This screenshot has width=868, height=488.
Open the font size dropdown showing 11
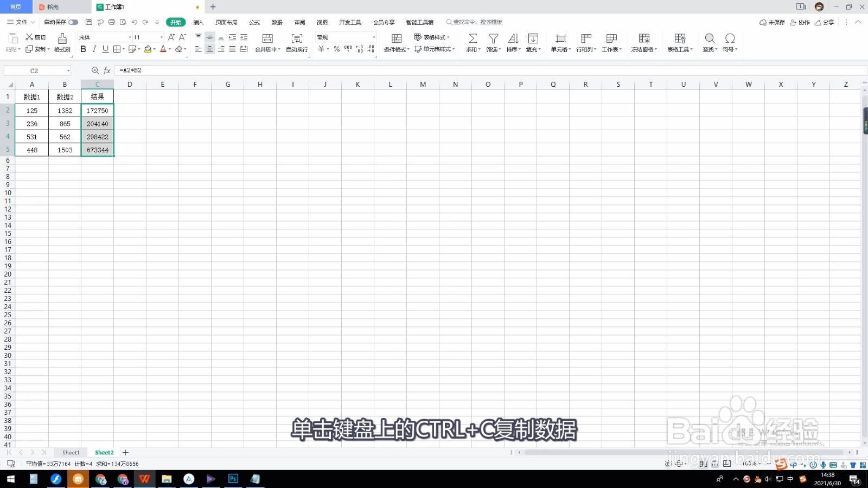(x=161, y=37)
